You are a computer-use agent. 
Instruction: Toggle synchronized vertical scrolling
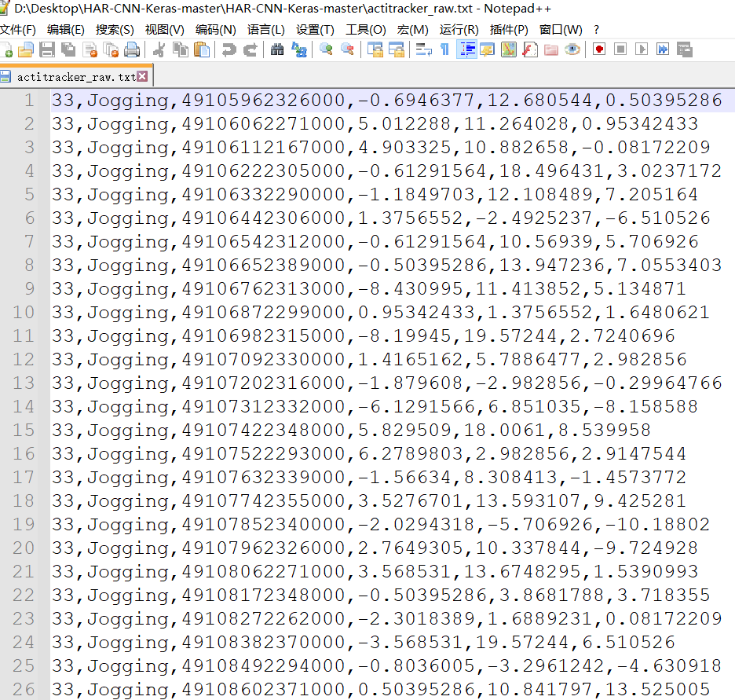(375, 49)
